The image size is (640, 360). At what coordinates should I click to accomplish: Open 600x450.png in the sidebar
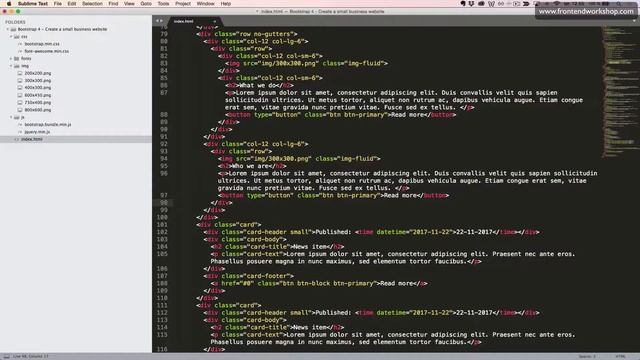click(x=38, y=95)
